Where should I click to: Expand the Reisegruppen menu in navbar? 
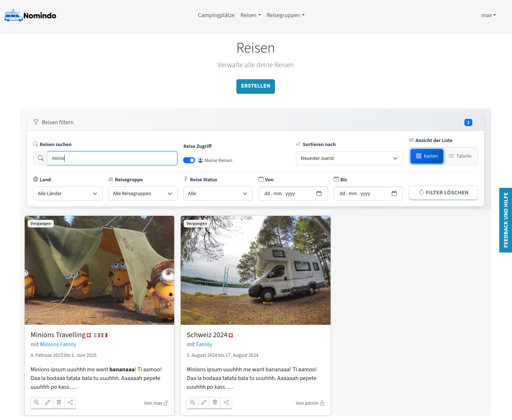coord(285,15)
